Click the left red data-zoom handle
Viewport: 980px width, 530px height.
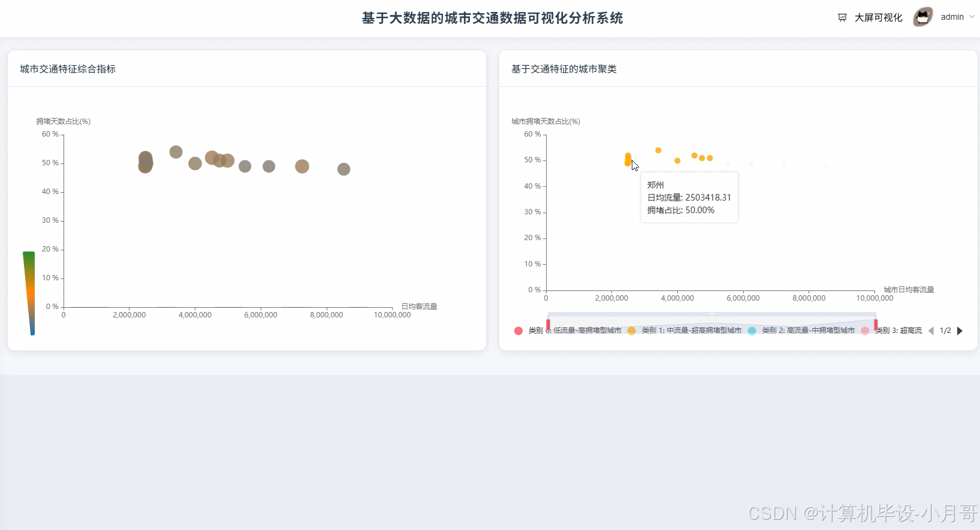point(548,324)
